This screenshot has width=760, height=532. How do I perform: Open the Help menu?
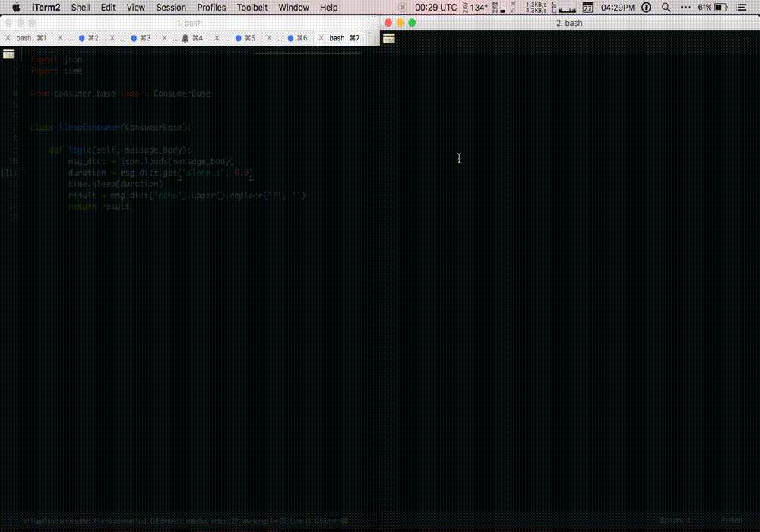328,8
